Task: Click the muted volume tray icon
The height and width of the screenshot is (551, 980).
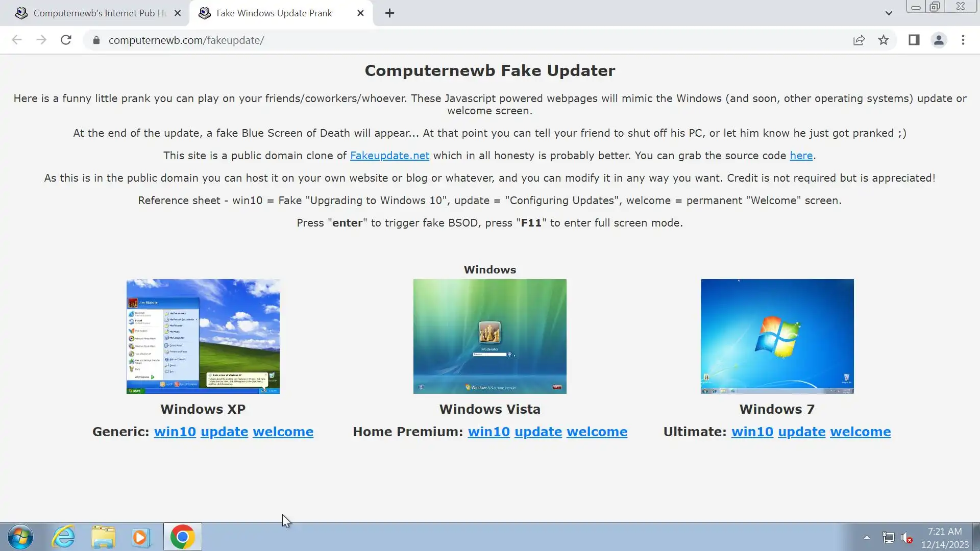Action: [x=906, y=537]
